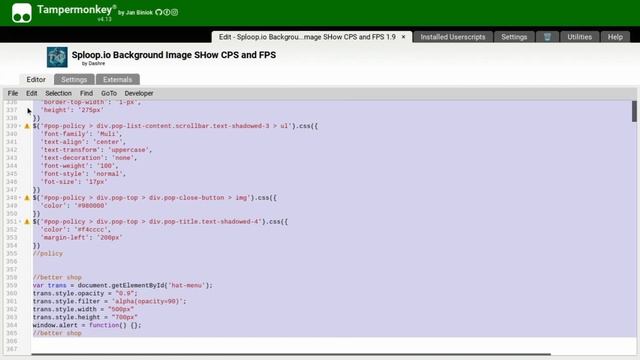Image resolution: width=640 pixels, height=360 pixels.
Task: Open the Find menu
Action: (x=86, y=93)
